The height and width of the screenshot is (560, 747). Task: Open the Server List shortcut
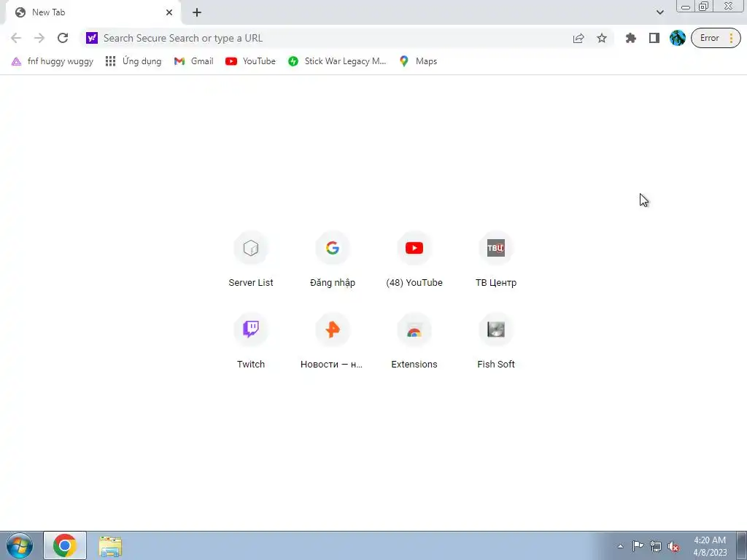251,260
